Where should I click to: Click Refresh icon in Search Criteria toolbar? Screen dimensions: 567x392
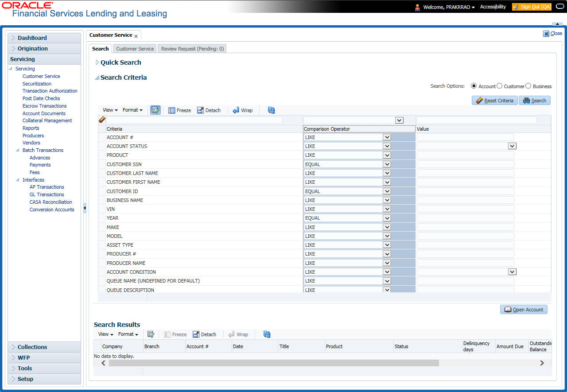pyautogui.click(x=272, y=110)
